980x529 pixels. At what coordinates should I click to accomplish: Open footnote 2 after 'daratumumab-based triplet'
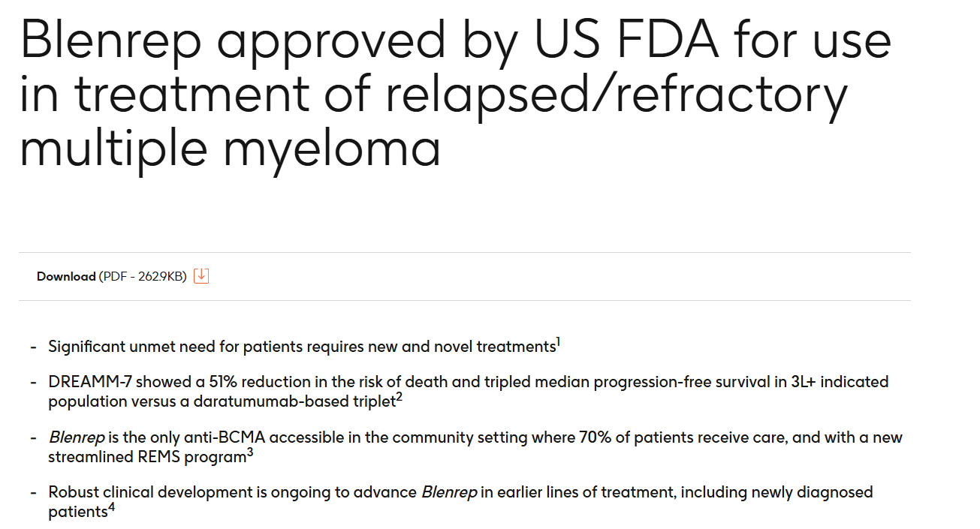400,398
